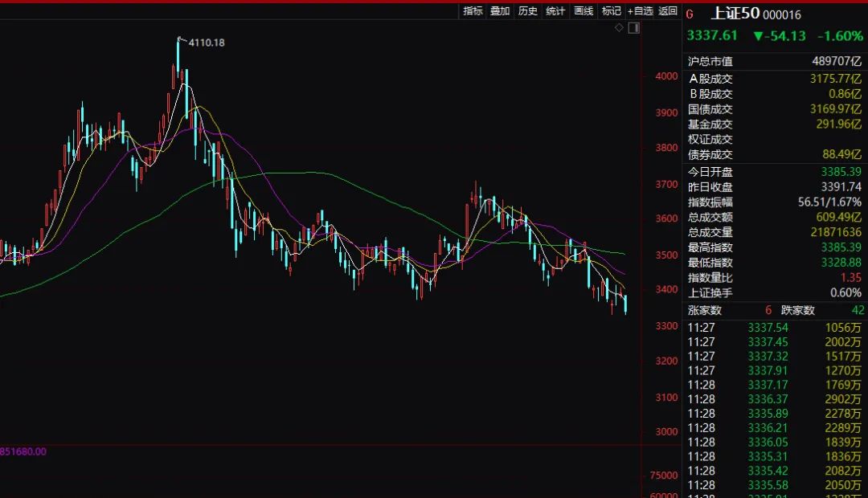Click the 跌家数 declining count
The height and width of the screenshot is (498, 868).
click(797, 310)
